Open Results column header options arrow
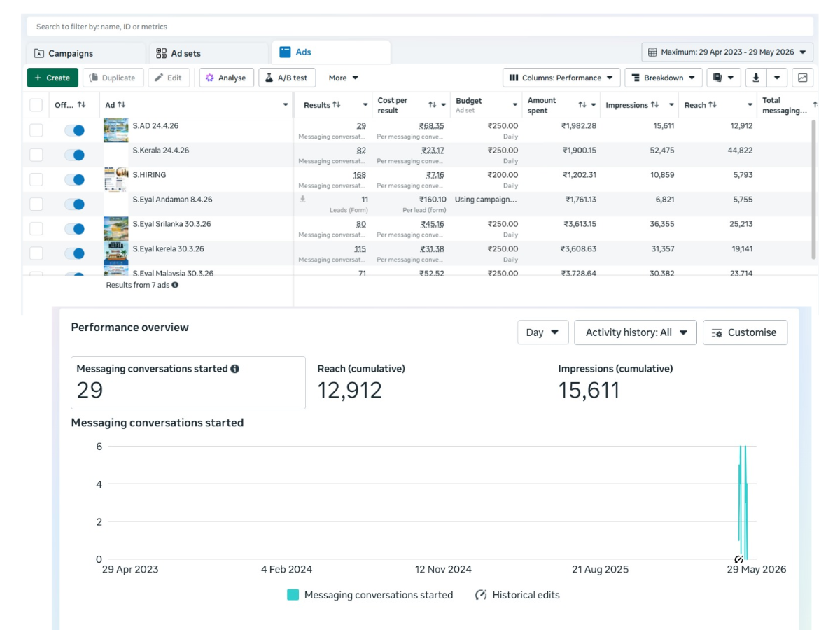Viewport: 840px width, 630px height. pos(365,105)
